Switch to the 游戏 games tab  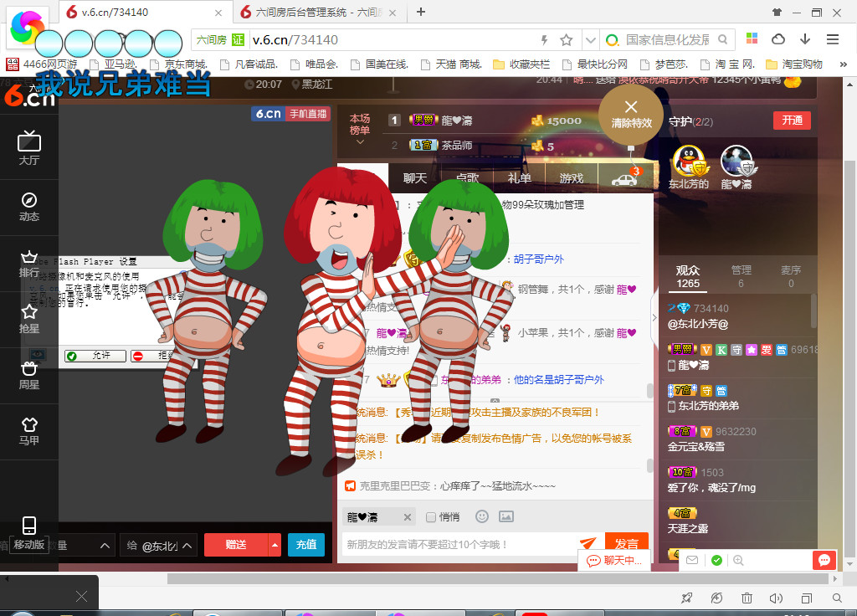coord(571,178)
